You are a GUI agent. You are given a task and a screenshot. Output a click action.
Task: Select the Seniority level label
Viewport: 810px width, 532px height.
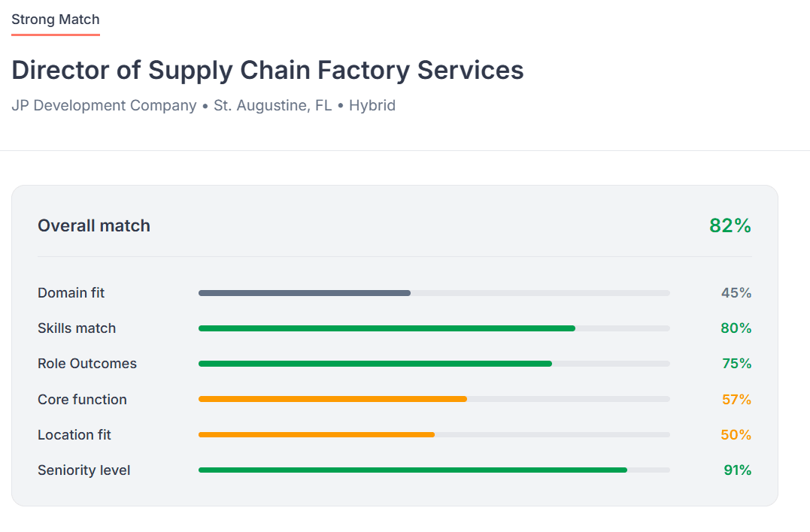point(84,470)
